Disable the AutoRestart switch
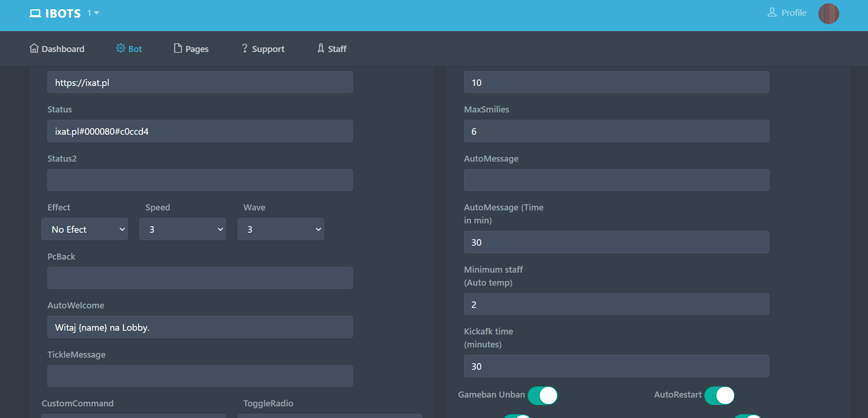Screen dimensions: 868x418 tap(719, 396)
